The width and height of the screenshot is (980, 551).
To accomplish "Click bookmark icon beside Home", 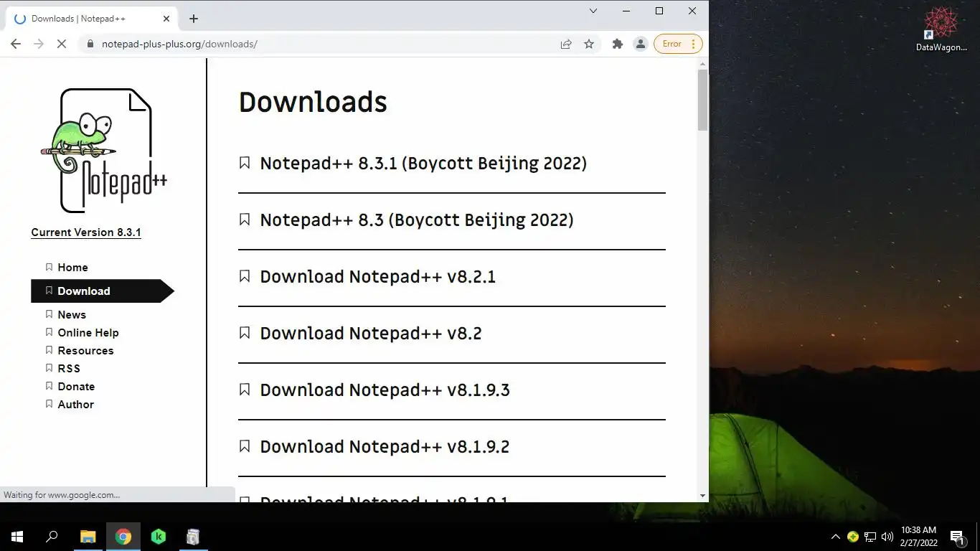I will [x=49, y=267].
